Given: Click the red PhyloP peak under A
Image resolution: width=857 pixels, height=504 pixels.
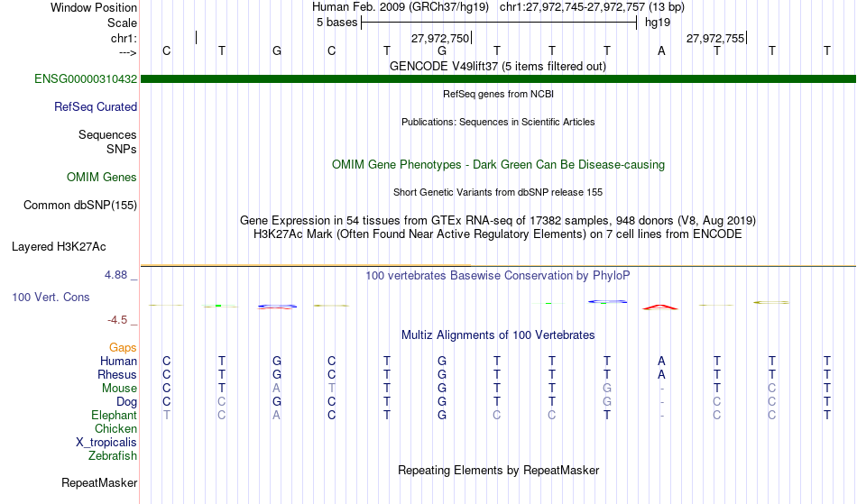Looking at the screenshot, I should click(x=660, y=307).
